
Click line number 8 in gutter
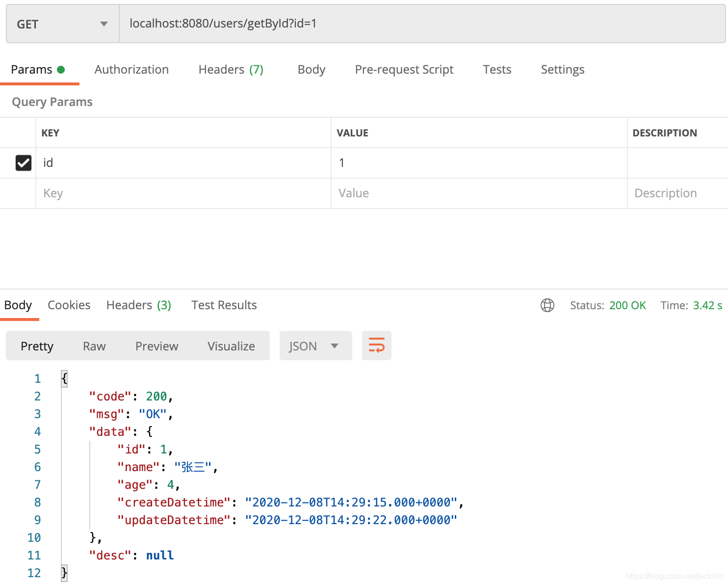coord(37,503)
